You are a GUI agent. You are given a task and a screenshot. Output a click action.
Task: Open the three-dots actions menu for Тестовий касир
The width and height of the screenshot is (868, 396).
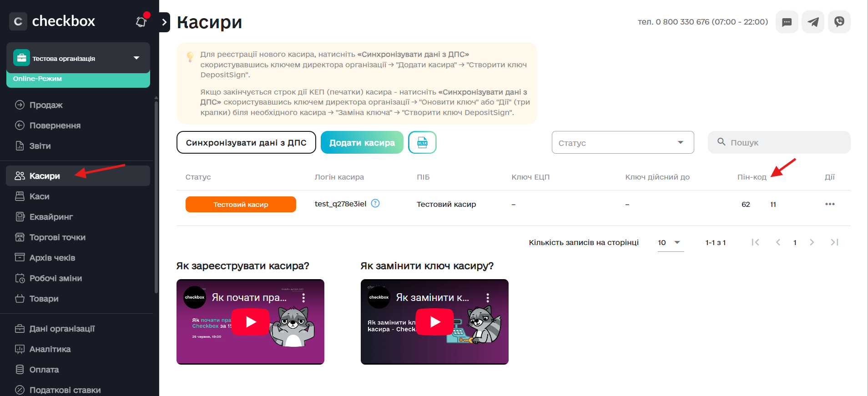830,204
